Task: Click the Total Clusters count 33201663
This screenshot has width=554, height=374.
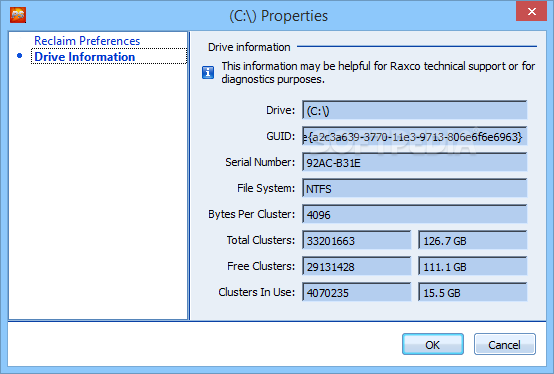Action: (x=356, y=240)
